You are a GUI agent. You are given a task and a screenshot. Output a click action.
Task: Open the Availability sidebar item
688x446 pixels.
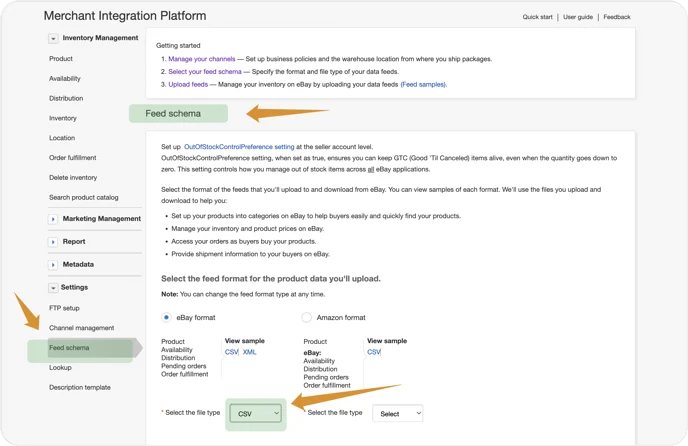(65, 79)
